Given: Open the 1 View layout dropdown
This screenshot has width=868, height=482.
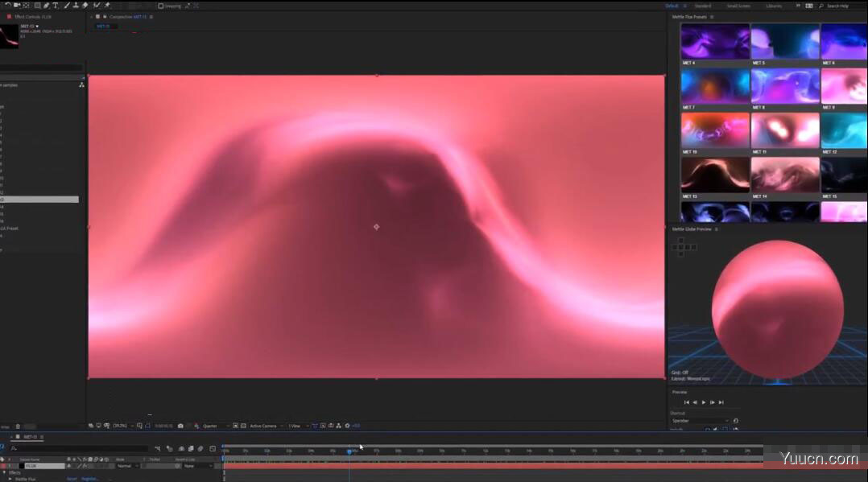Looking at the screenshot, I should 298,426.
